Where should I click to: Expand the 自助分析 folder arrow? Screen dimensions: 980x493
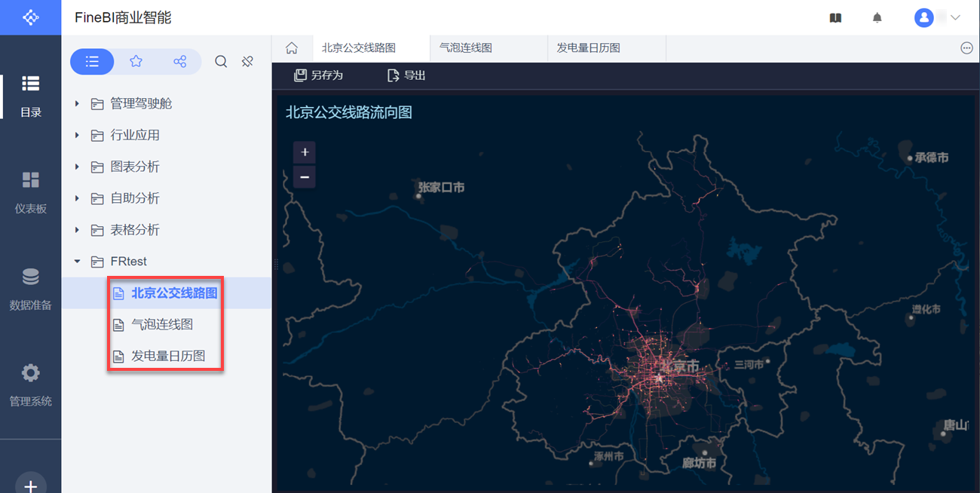coord(77,198)
